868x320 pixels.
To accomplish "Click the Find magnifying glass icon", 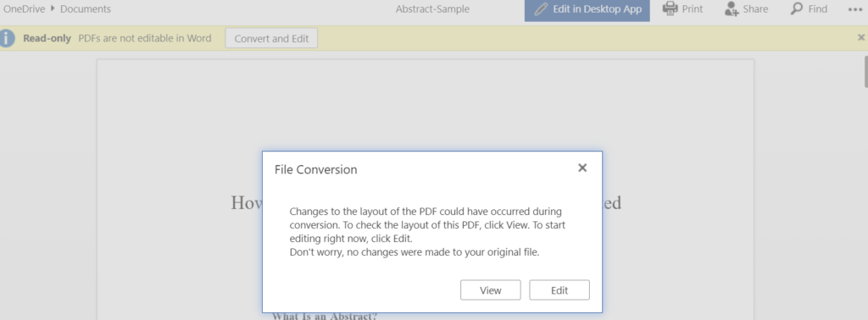I will [x=797, y=8].
